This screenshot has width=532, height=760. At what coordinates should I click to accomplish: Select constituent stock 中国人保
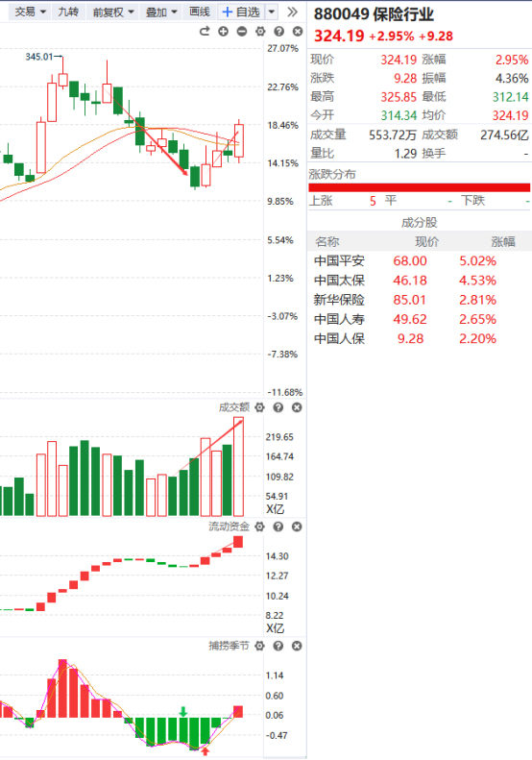tap(339, 339)
